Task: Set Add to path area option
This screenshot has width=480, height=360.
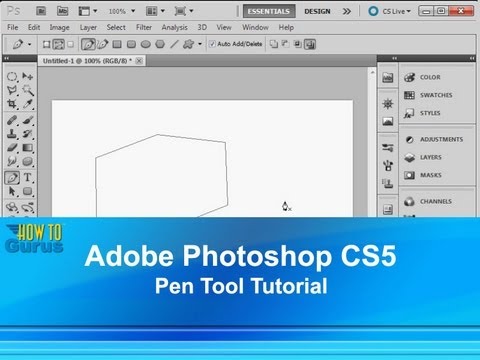Action: [x=274, y=44]
